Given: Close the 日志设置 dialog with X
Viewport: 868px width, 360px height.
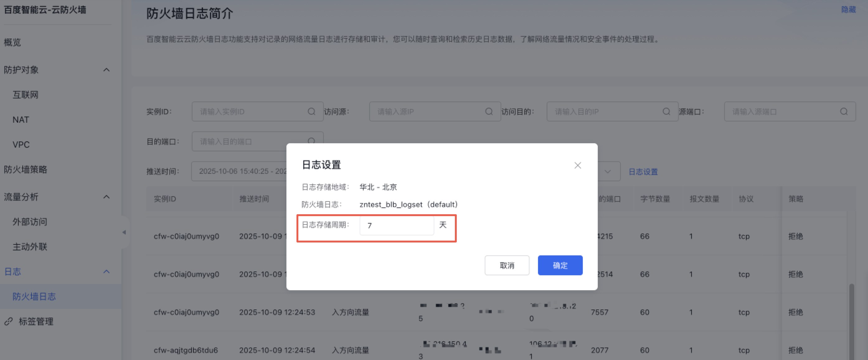Looking at the screenshot, I should pos(578,165).
